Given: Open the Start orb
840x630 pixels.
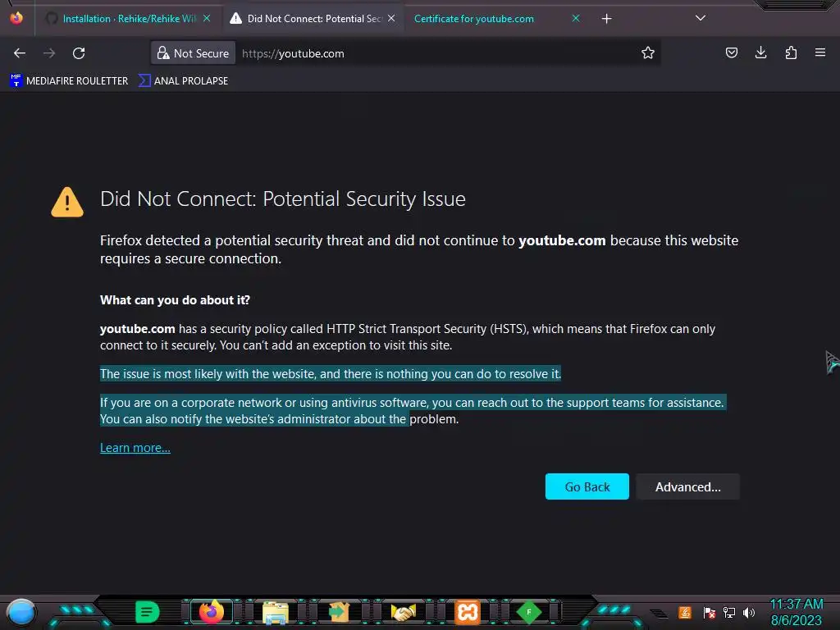Looking at the screenshot, I should 21,612.
